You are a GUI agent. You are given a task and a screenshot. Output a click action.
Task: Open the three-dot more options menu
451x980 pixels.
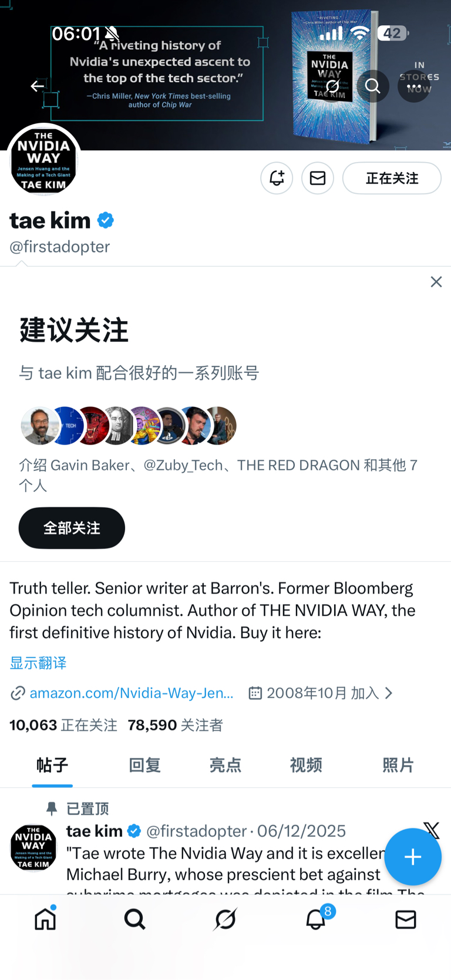(414, 86)
